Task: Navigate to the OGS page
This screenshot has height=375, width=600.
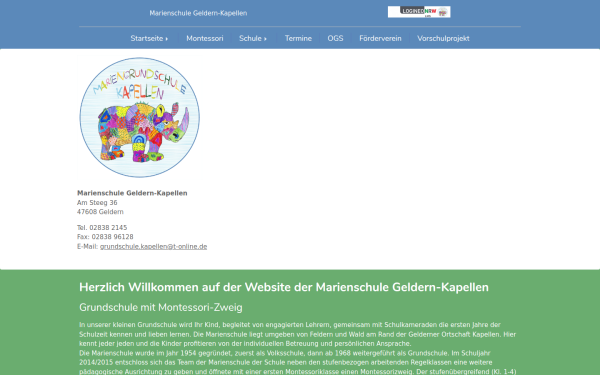Action: (x=335, y=38)
